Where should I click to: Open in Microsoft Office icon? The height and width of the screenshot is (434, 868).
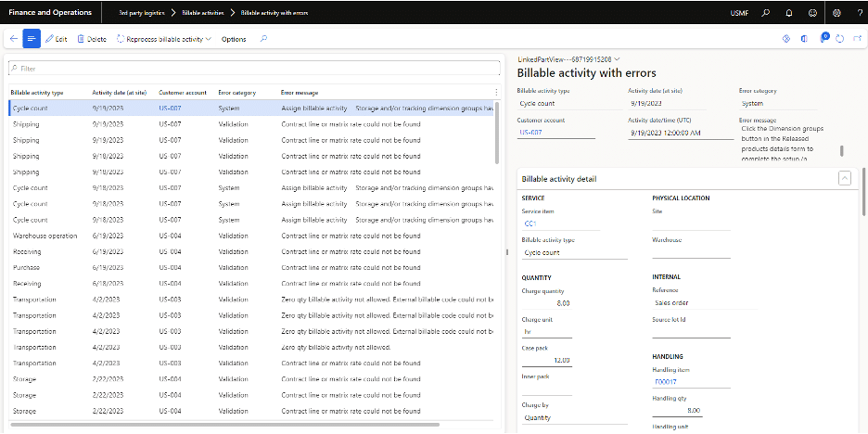[804, 39]
